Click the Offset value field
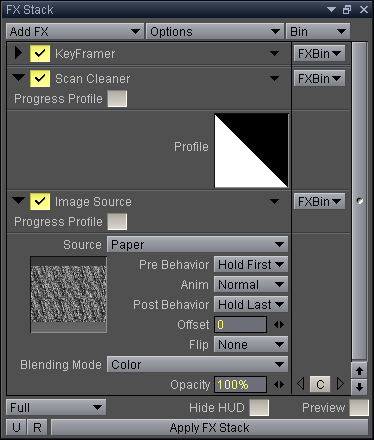 click(x=240, y=325)
